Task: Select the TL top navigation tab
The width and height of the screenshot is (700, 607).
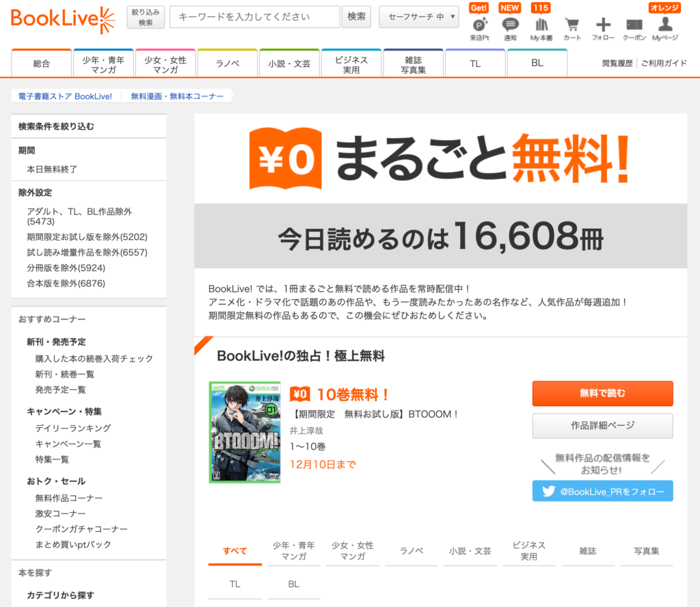Action: pyautogui.click(x=476, y=64)
